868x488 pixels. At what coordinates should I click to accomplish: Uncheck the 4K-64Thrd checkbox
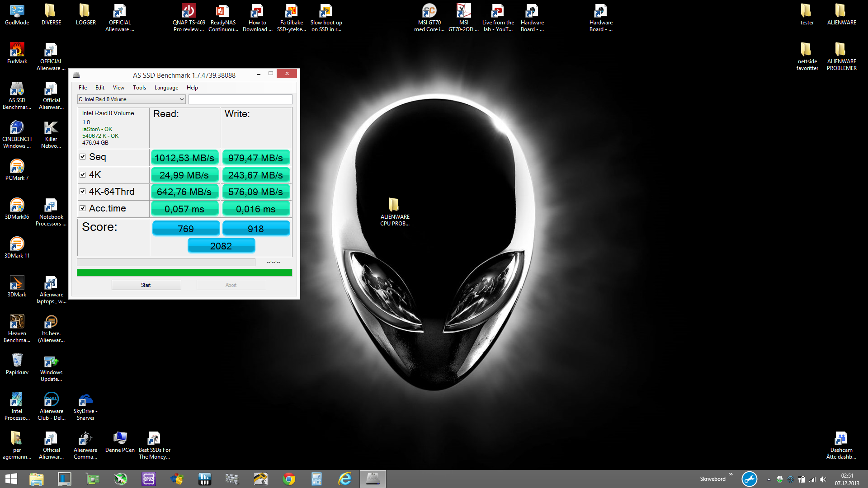[83, 191]
